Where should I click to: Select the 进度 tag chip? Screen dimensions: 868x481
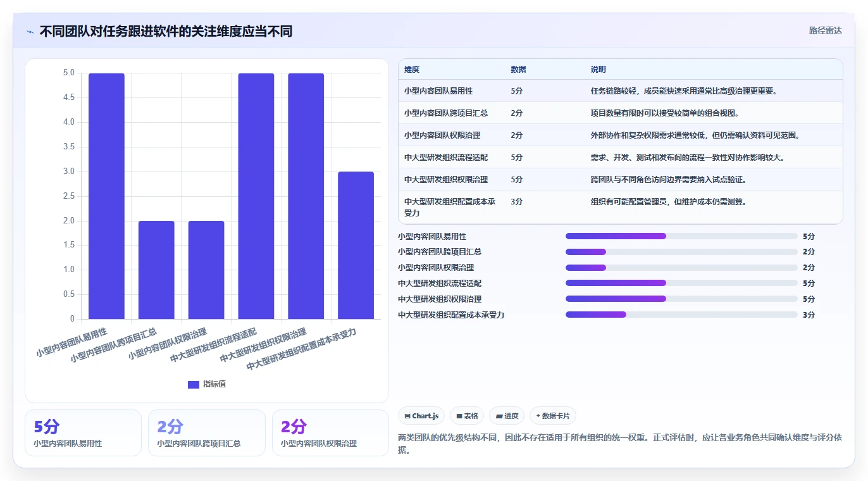pyautogui.click(x=507, y=416)
